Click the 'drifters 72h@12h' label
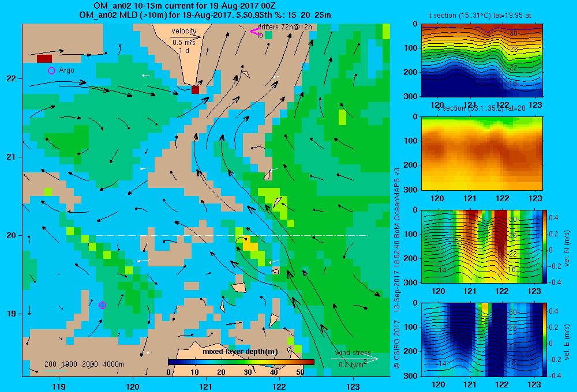The image size is (577, 392). point(284,27)
